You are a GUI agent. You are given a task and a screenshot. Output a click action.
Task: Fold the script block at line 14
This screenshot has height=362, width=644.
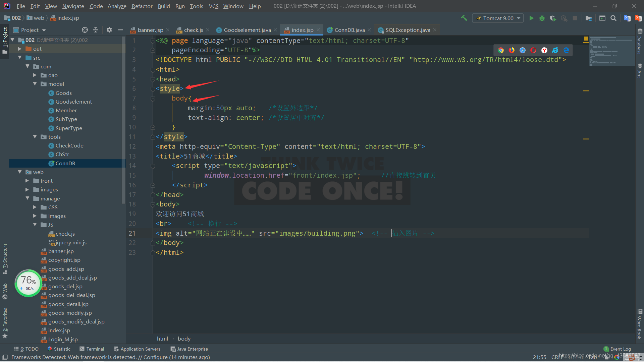click(x=153, y=166)
